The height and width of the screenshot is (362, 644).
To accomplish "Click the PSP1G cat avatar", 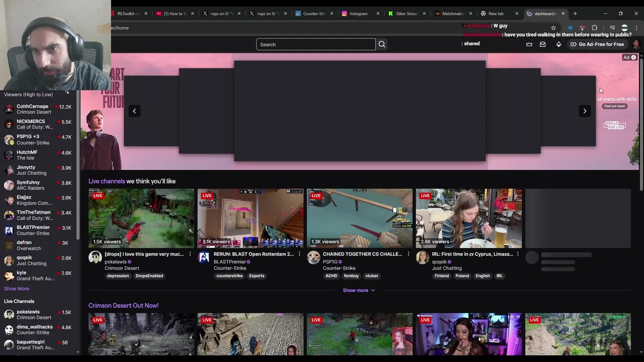I will point(313,258).
